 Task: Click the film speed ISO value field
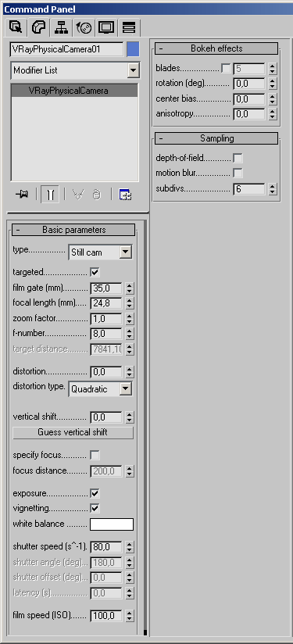[x=106, y=616]
